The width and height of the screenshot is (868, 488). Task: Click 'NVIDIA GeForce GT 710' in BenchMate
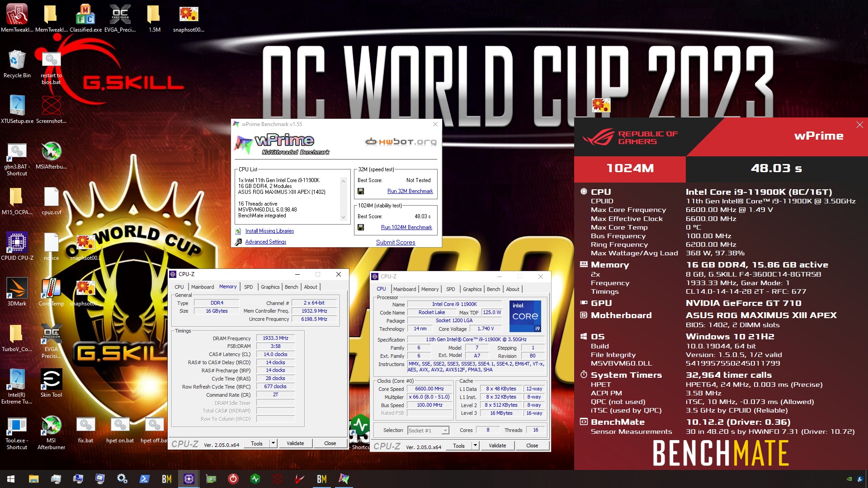[x=743, y=303]
